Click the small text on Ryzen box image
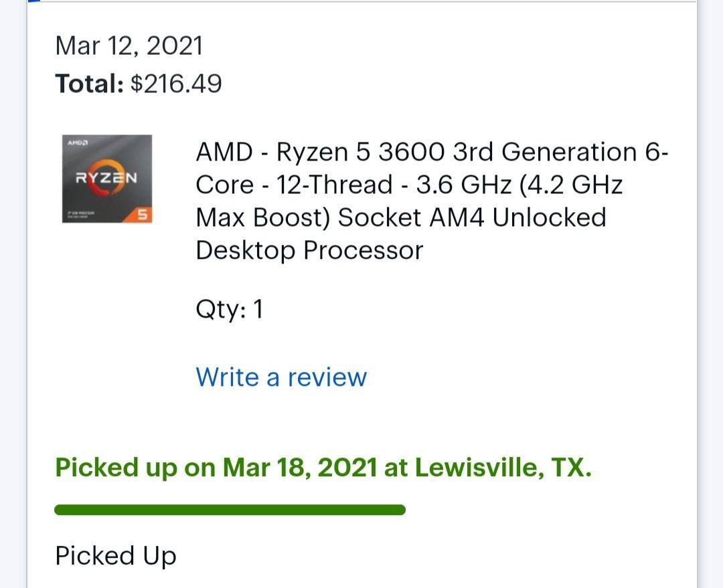Screen dimensions: 723x588 pos(80,215)
